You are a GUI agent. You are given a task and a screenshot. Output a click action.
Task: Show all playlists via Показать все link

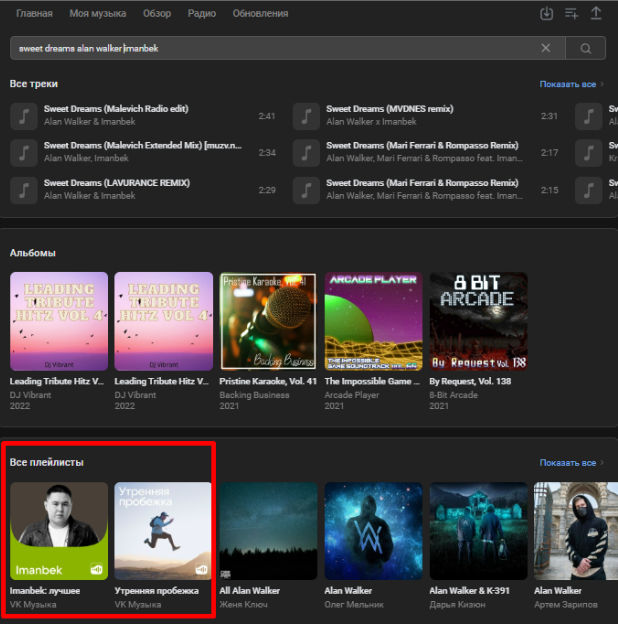pyautogui.click(x=571, y=463)
